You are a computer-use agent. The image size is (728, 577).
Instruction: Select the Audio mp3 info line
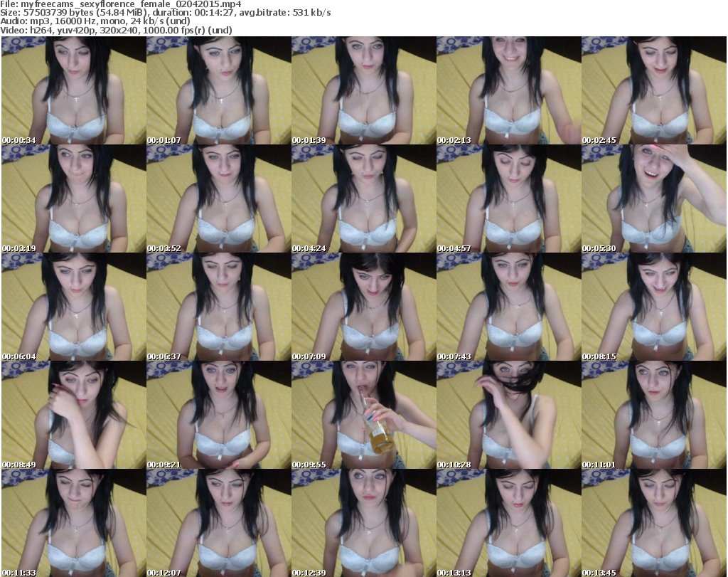(x=95, y=21)
